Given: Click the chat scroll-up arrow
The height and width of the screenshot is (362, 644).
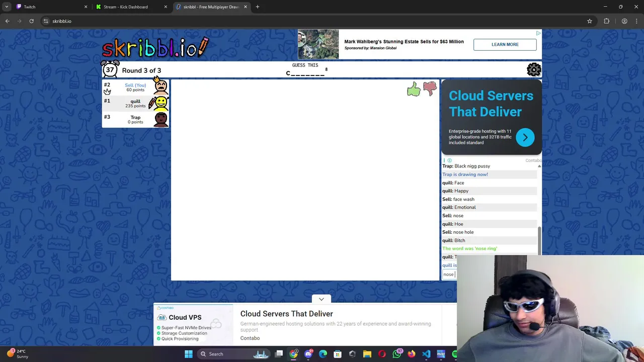Looking at the screenshot, I should [539, 166].
